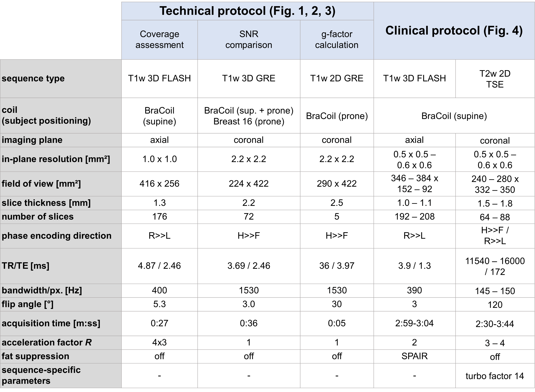
Task: Click the 416 x 256 field of view value
Action: click(x=159, y=184)
